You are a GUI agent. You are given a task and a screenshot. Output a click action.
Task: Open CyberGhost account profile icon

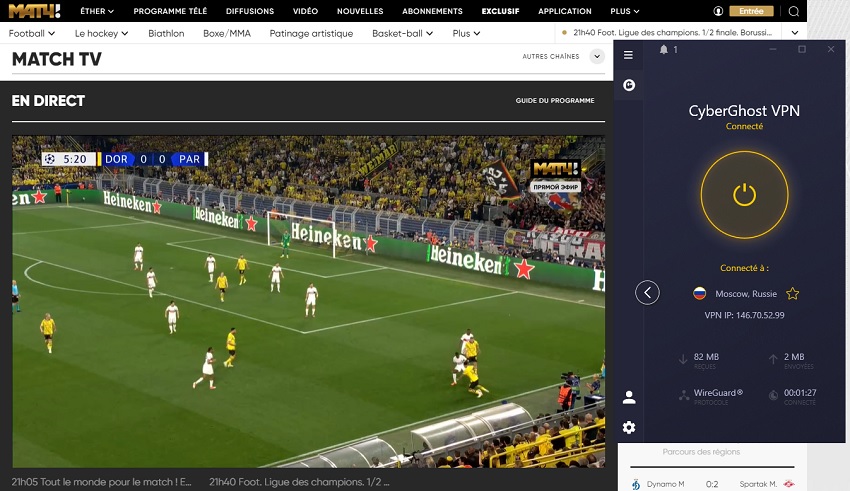[629, 397]
